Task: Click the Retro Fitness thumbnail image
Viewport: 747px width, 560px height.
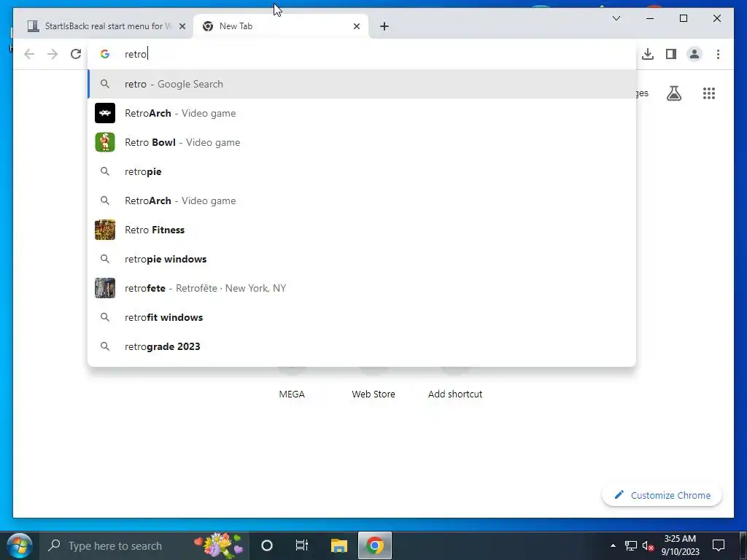Action: point(105,230)
